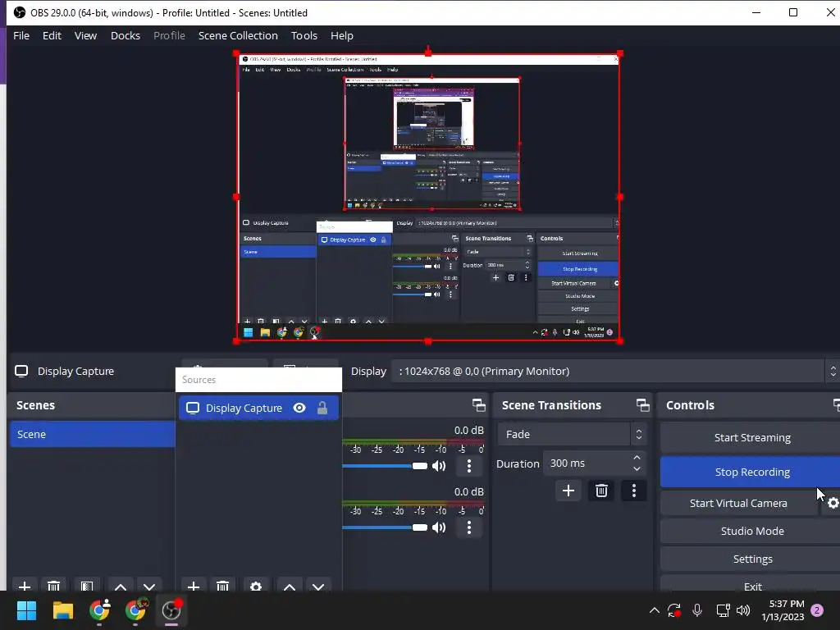
Task: Open Chrome with the person badge in taskbar
Action: tap(99, 610)
